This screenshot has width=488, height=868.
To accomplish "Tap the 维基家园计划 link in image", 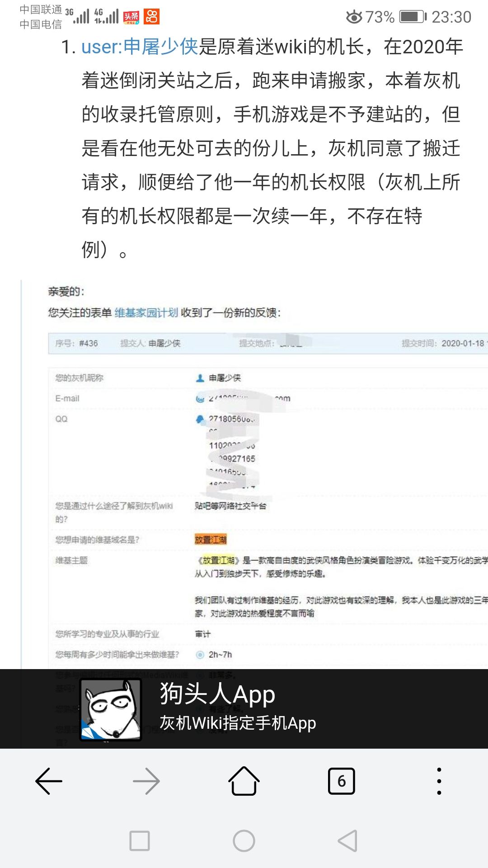I will 146,312.
